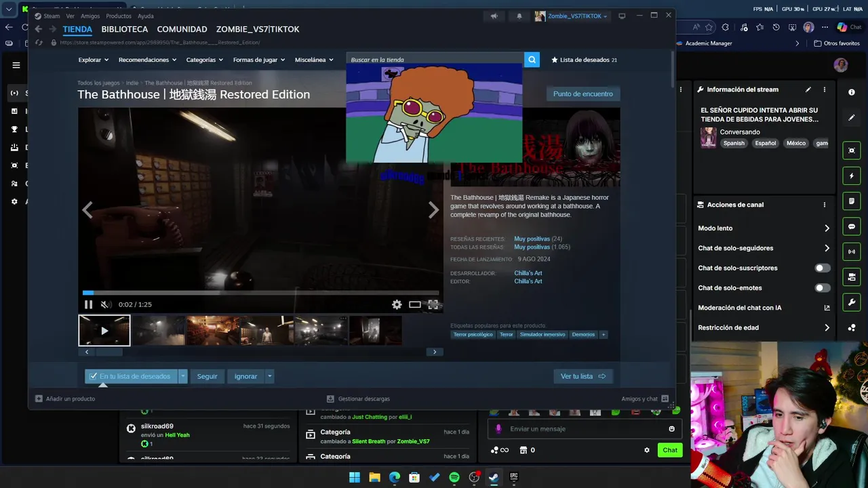Open the info icon in the Kick sidebar
This screenshot has height=488, width=868.
coord(852,92)
